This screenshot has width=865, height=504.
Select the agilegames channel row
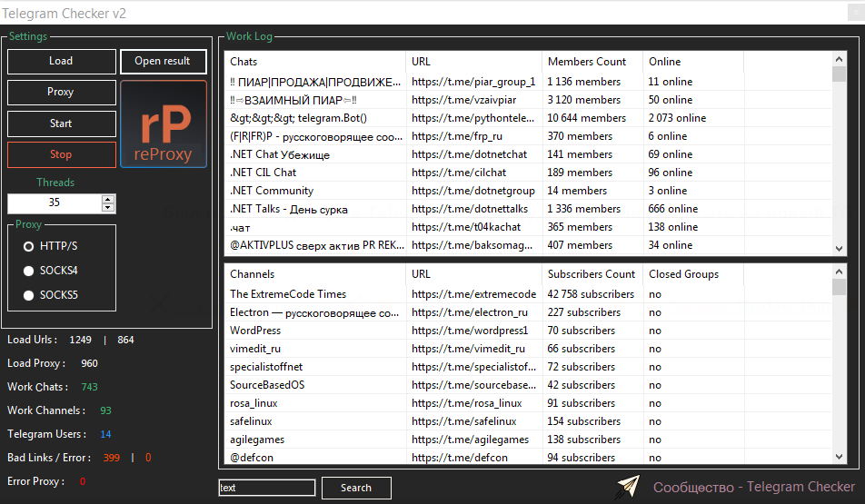coord(528,440)
